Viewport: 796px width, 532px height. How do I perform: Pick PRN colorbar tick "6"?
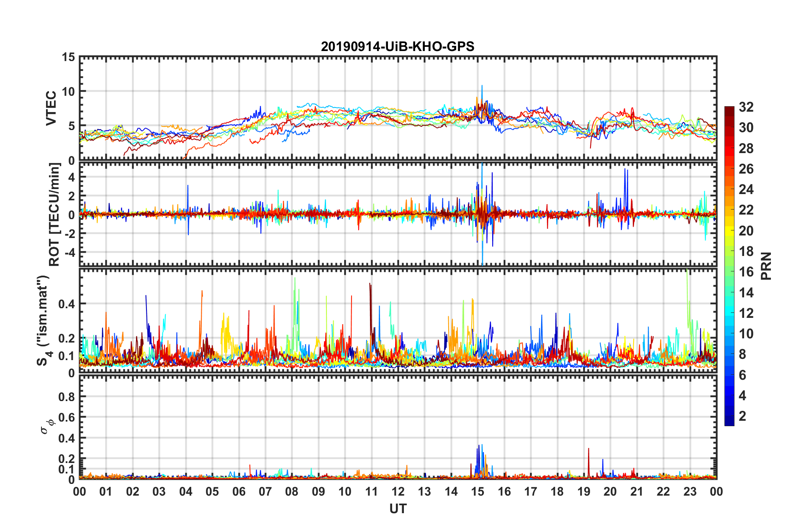(x=742, y=375)
